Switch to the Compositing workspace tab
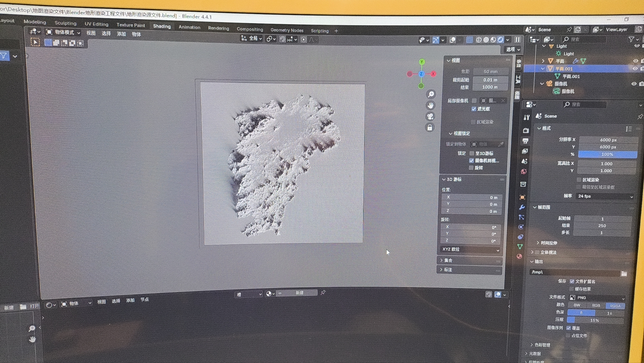644x363 pixels. tap(250, 30)
